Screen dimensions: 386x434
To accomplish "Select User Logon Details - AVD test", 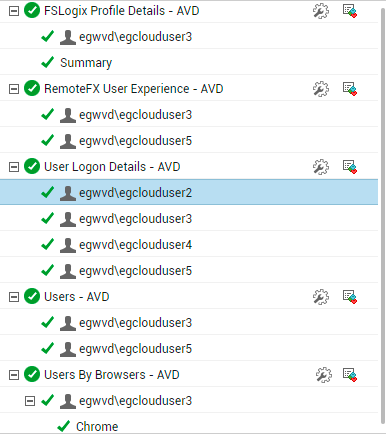I will coord(112,167).
